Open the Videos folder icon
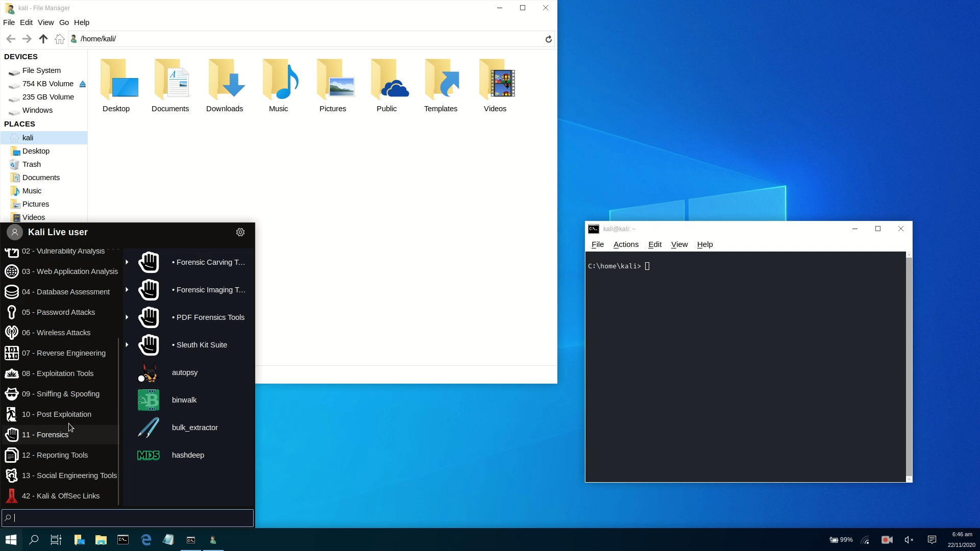 pyautogui.click(x=498, y=79)
